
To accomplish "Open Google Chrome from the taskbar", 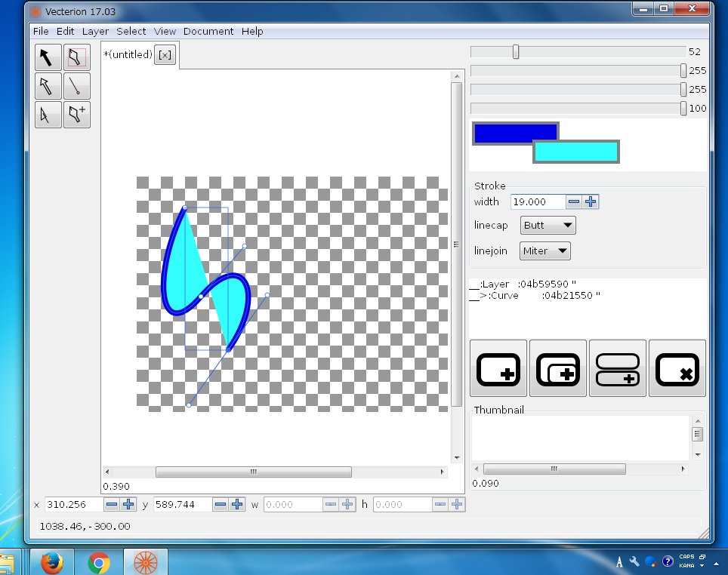I will tap(99, 562).
